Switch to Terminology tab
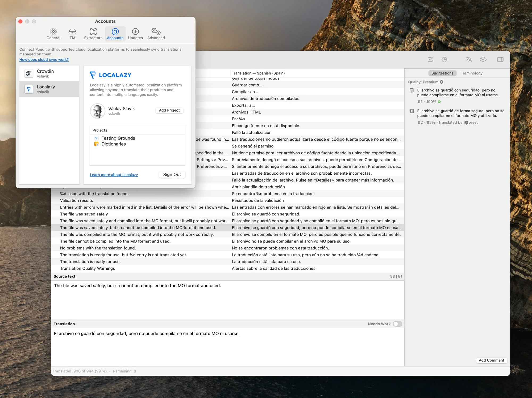This screenshot has width=532, height=398. [471, 73]
